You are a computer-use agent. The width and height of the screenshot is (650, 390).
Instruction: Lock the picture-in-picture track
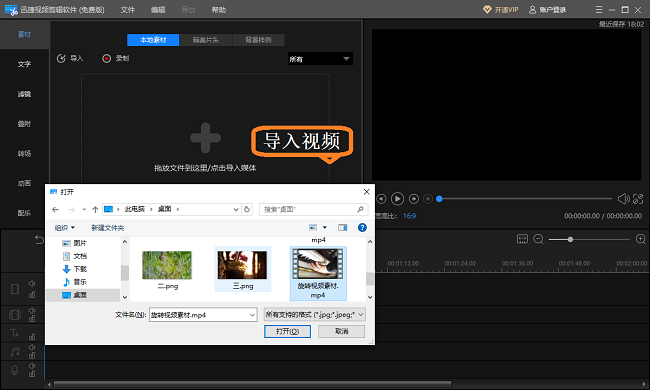[32, 319]
